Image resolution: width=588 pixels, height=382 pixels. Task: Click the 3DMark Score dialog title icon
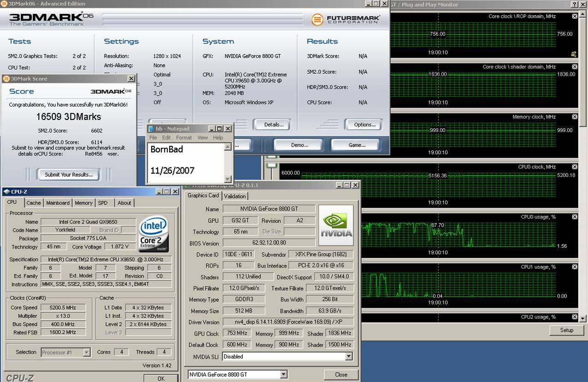click(6, 78)
